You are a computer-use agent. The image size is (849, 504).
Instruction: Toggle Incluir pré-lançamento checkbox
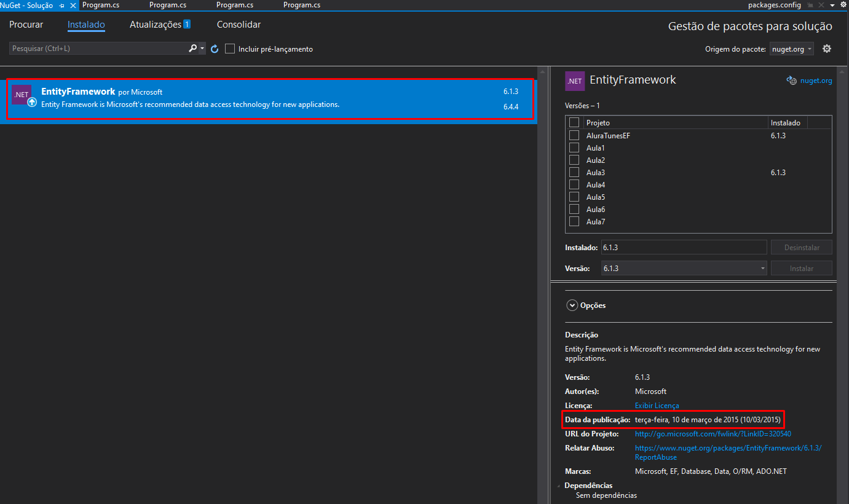pyautogui.click(x=230, y=49)
